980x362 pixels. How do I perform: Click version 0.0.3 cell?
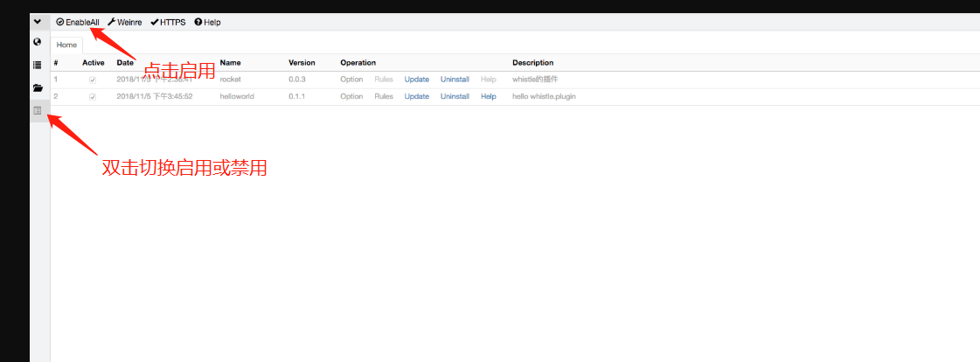[x=297, y=80]
